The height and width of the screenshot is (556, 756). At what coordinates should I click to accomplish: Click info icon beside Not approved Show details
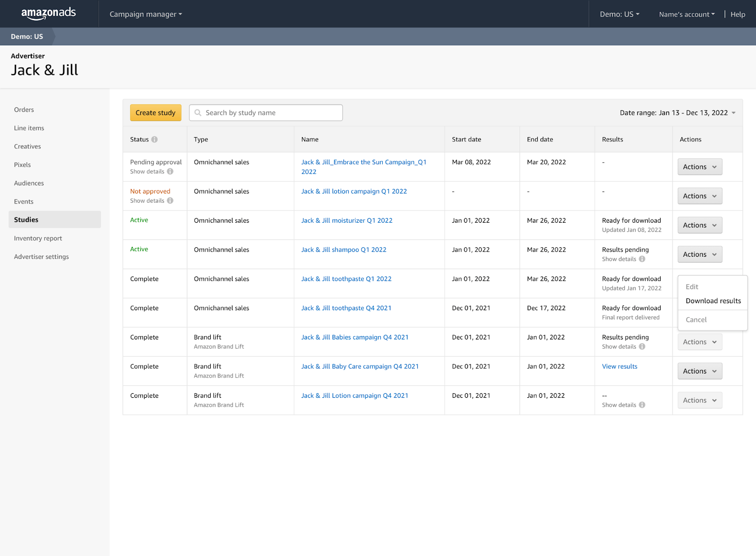pos(170,201)
